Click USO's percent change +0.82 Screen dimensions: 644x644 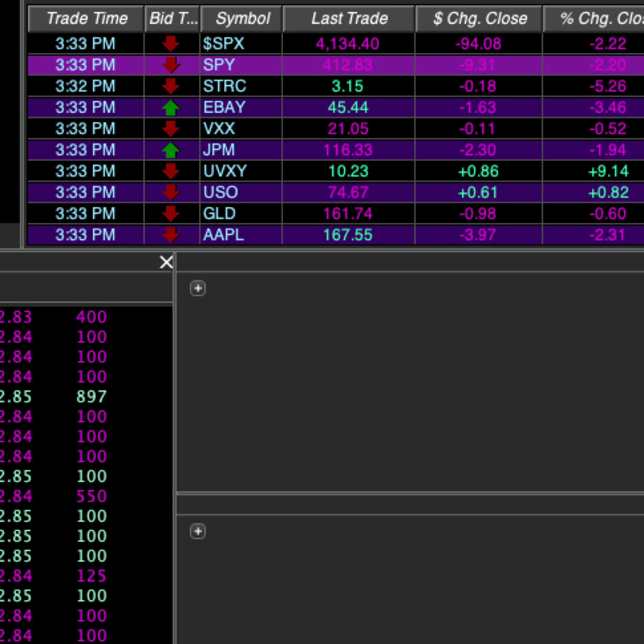(x=608, y=192)
